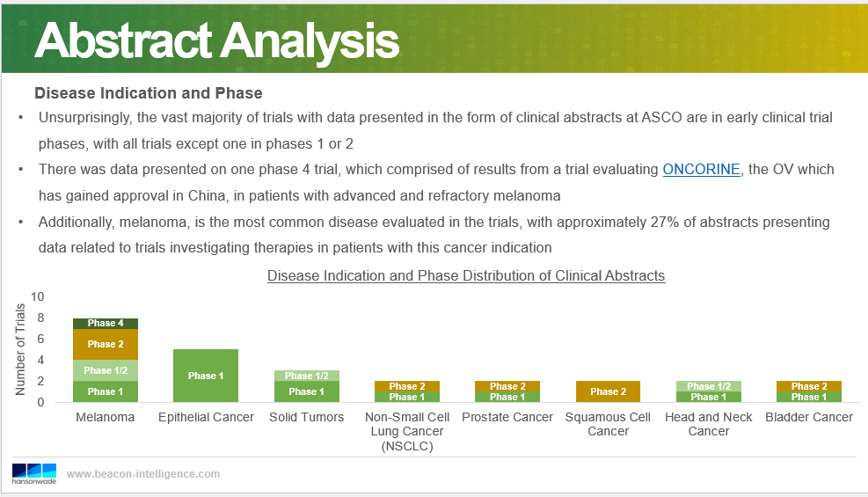The height and width of the screenshot is (497, 868).
Task: Click the Disease Indication and Phase subtitle
Action: tap(149, 93)
